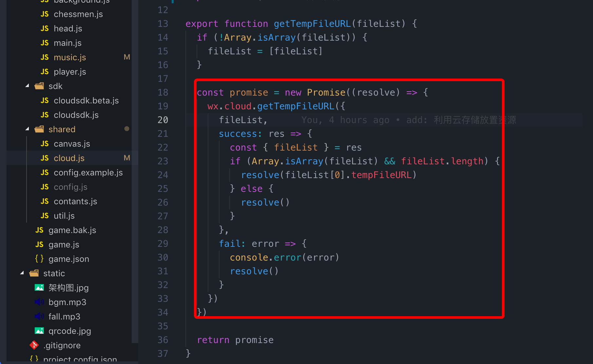Click 'return promise' on line 36
The height and width of the screenshot is (364, 593).
pos(235,340)
